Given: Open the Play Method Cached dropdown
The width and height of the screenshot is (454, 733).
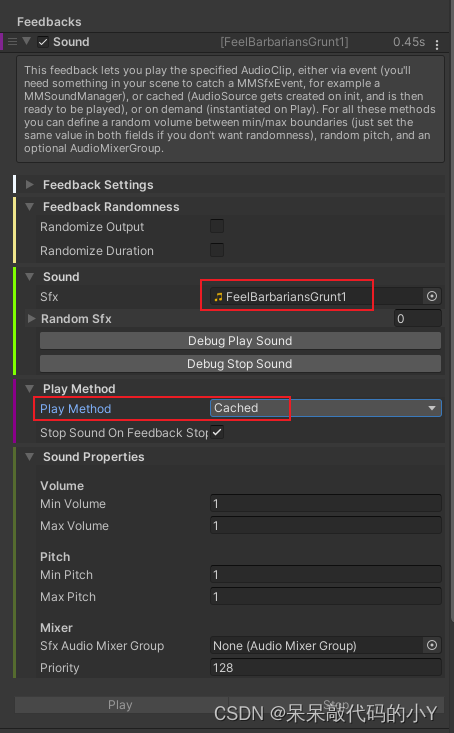Looking at the screenshot, I should coord(325,408).
